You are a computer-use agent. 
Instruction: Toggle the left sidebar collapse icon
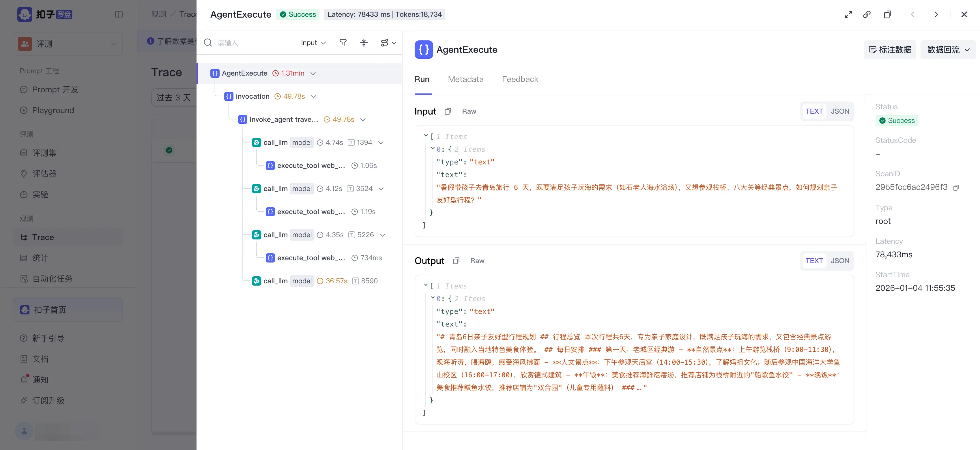tap(119, 14)
